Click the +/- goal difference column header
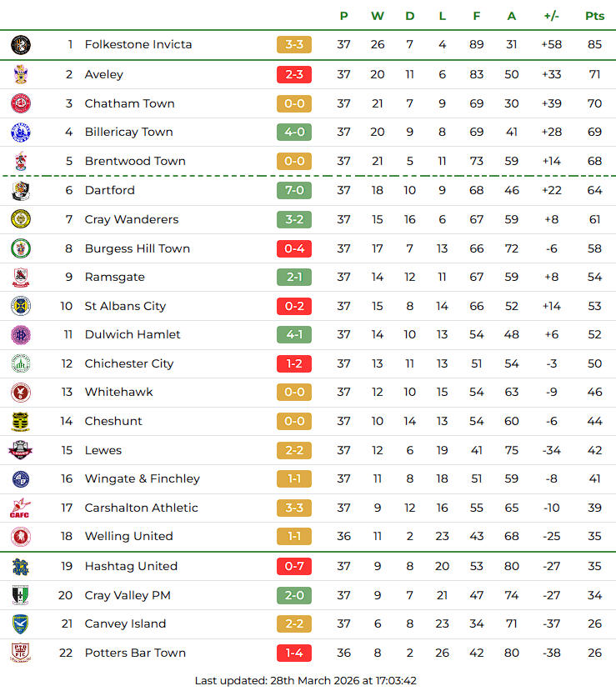 click(x=551, y=16)
